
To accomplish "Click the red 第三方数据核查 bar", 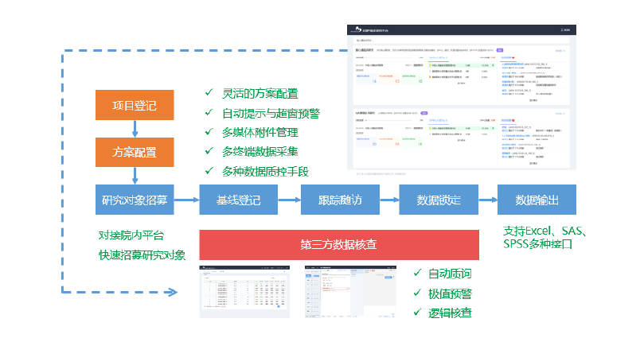I will [339, 245].
